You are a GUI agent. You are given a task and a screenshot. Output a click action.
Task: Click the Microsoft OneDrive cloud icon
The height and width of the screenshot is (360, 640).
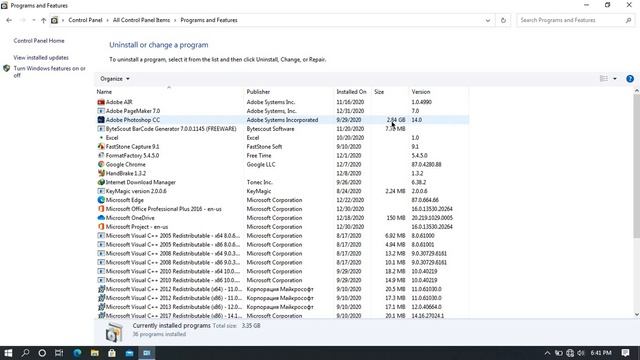tap(101, 218)
